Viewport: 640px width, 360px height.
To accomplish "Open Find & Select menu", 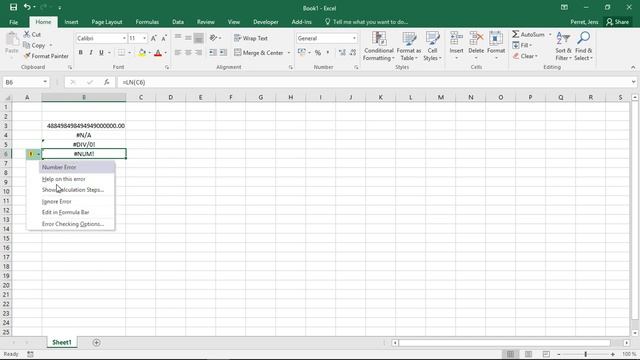I will (583, 46).
